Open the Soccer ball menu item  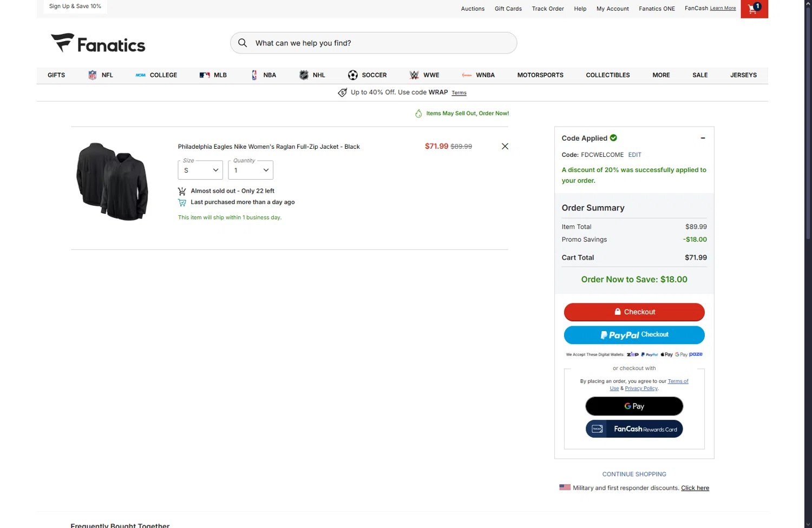point(353,75)
